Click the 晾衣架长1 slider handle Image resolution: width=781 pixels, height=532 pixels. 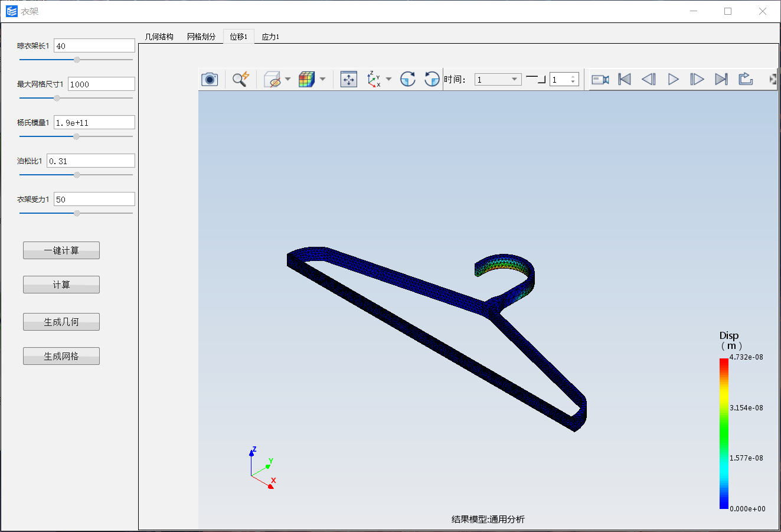[77, 60]
